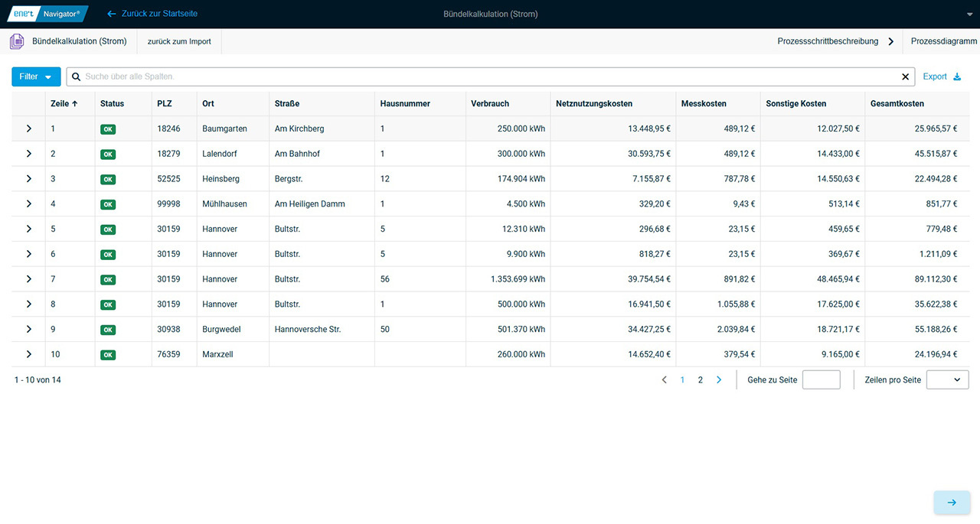Click the Bündelkalkulation document icon

(x=17, y=41)
